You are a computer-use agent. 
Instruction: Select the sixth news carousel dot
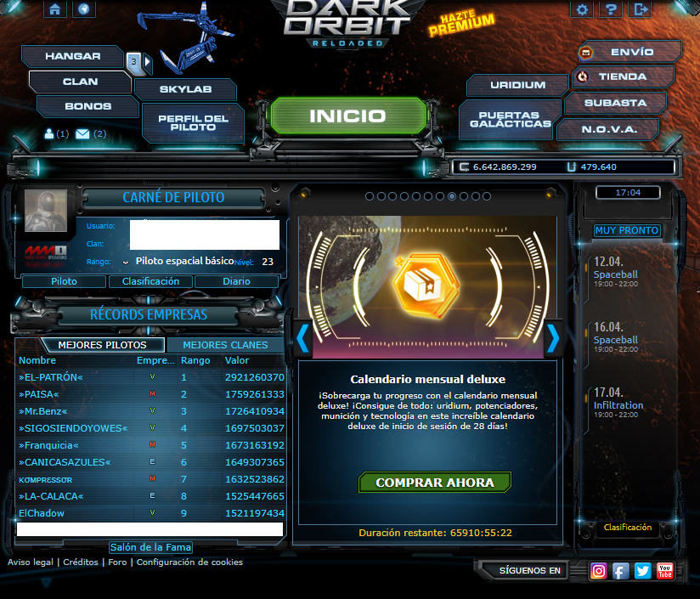coord(428,196)
